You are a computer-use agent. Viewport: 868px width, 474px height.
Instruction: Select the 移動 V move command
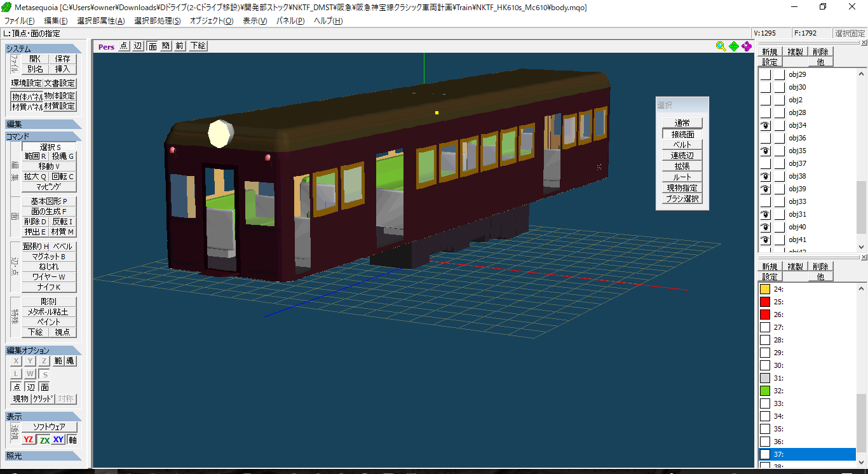[49, 166]
